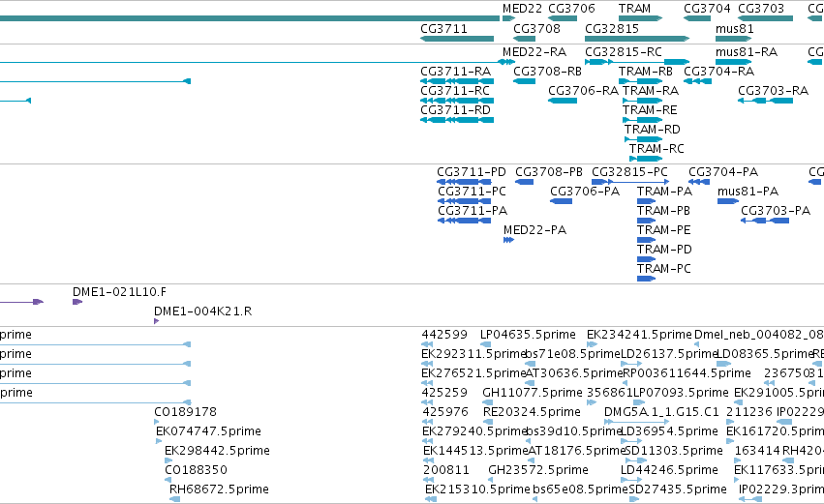Select the TRAM-PD protein label
This screenshot has height=504, width=824.
click(x=664, y=250)
